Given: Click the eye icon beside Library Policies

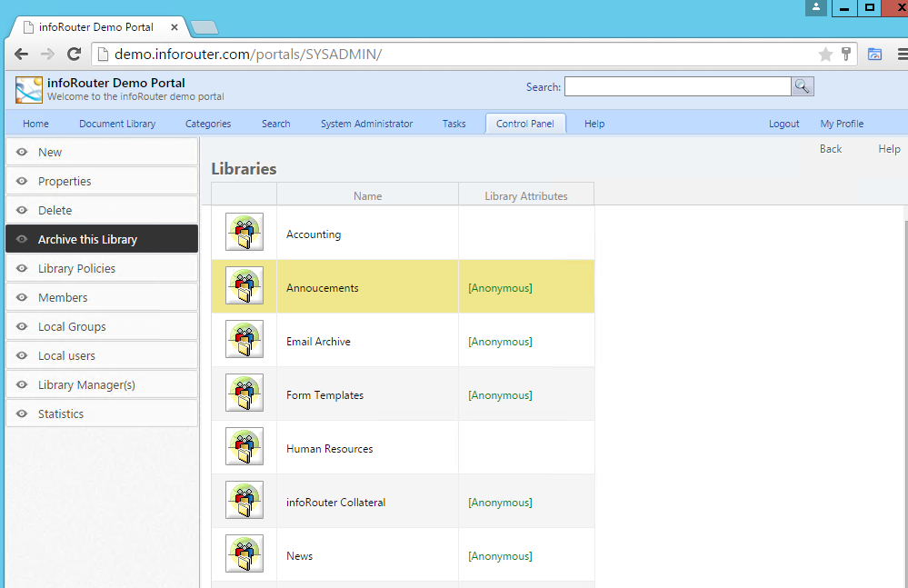Looking at the screenshot, I should [22, 268].
